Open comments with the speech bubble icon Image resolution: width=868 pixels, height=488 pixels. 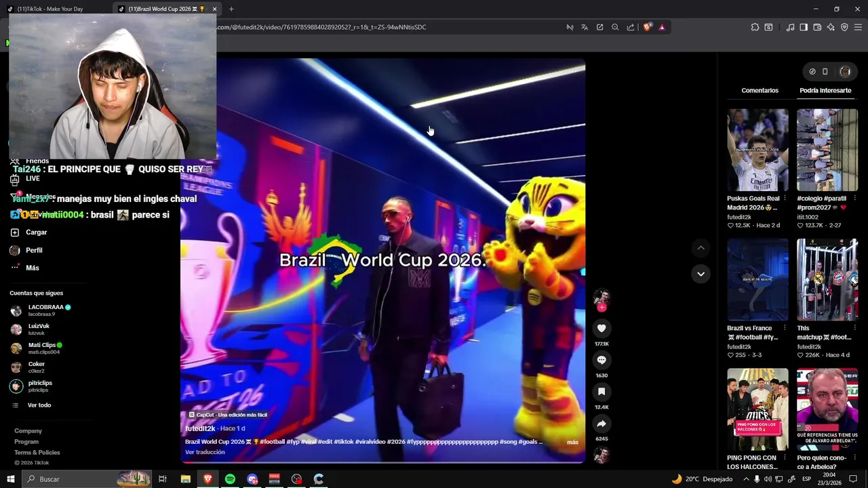(x=601, y=360)
